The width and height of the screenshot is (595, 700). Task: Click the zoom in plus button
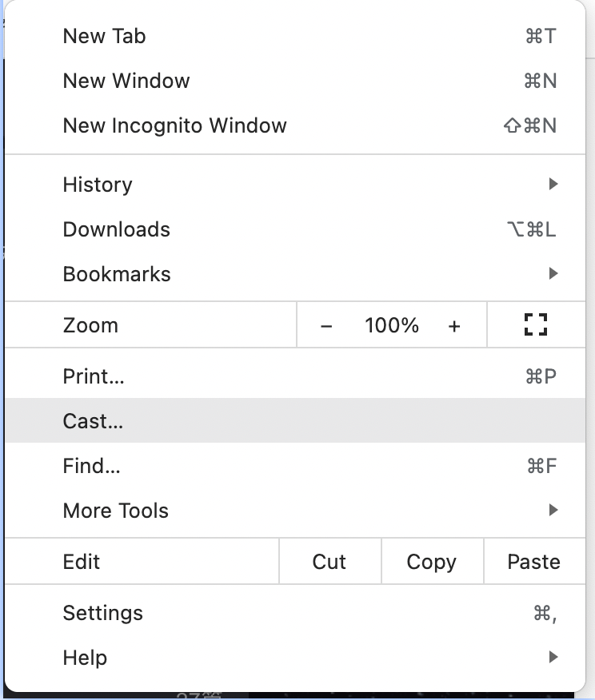[454, 325]
